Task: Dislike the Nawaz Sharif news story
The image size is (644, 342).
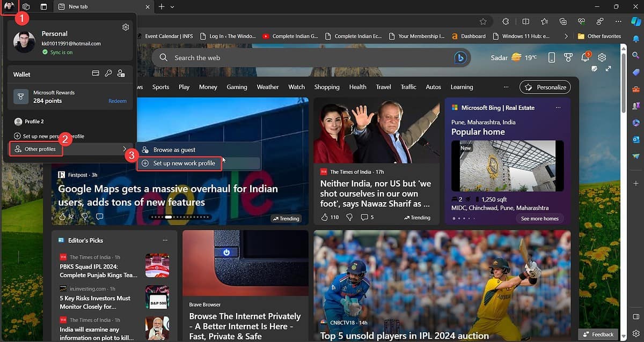Action: (x=349, y=217)
